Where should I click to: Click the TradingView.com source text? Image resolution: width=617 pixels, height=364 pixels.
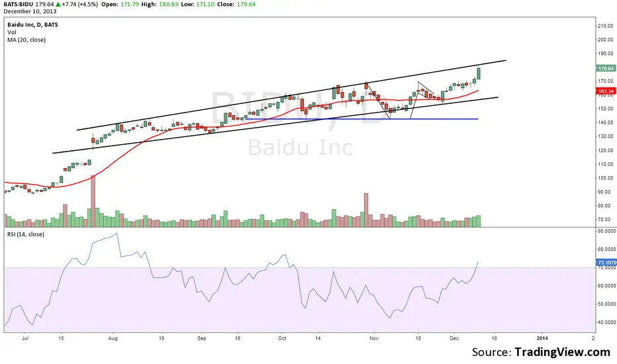point(562,352)
